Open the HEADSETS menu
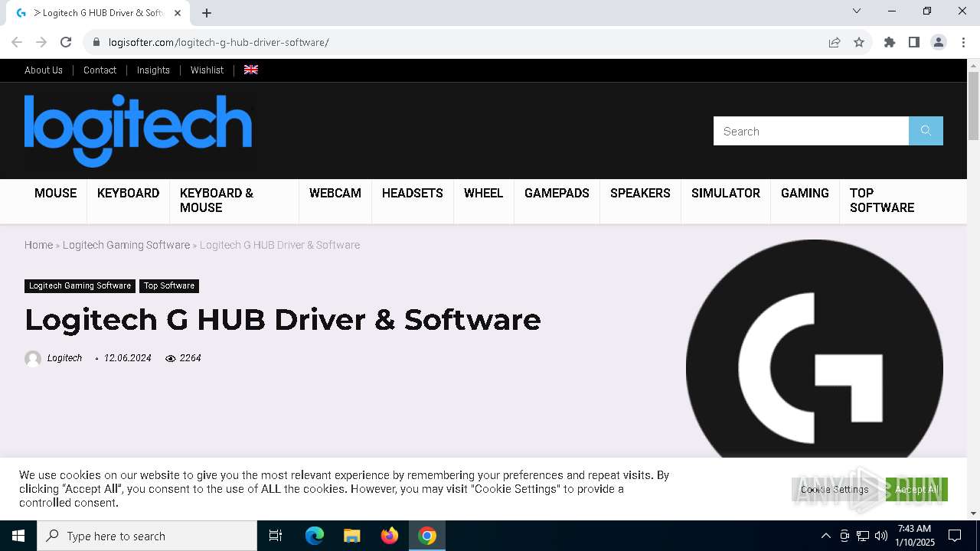The height and width of the screenshot is (551, 980). [413, 193]
